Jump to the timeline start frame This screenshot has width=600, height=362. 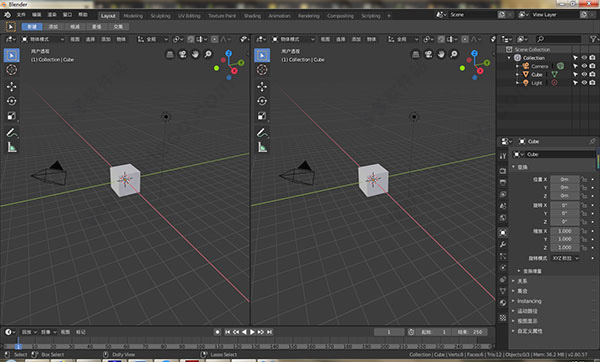click(227, 332)
